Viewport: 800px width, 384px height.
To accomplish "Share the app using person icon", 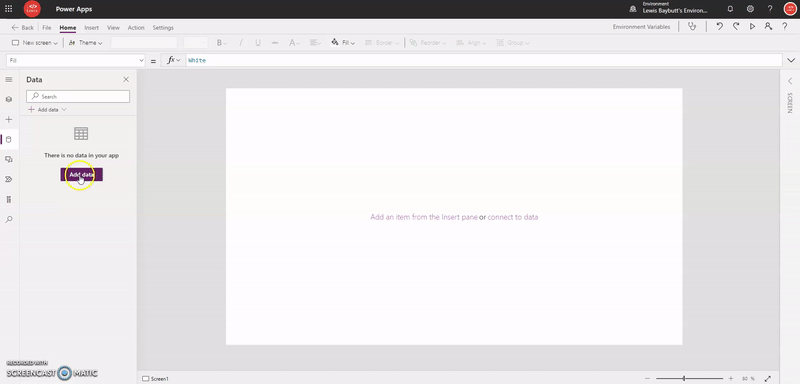I will (x=768, y=27).
